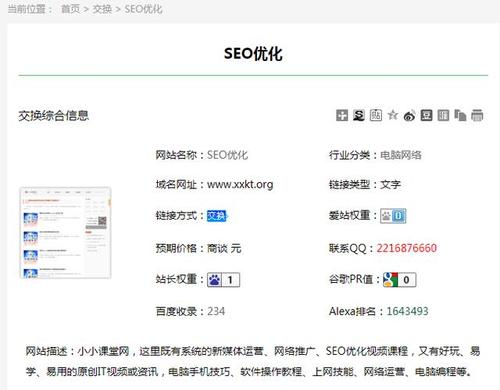Click the industry category 电脑网络

401,155
